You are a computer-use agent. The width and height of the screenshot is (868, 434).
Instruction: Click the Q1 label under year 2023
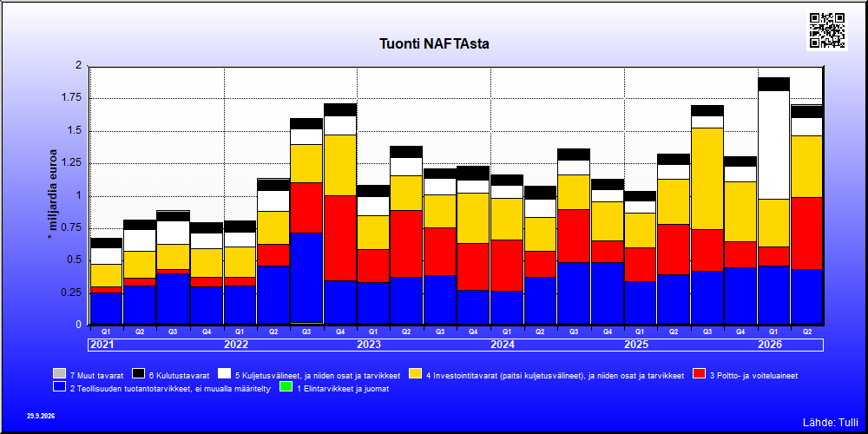(x=373, y=332)
